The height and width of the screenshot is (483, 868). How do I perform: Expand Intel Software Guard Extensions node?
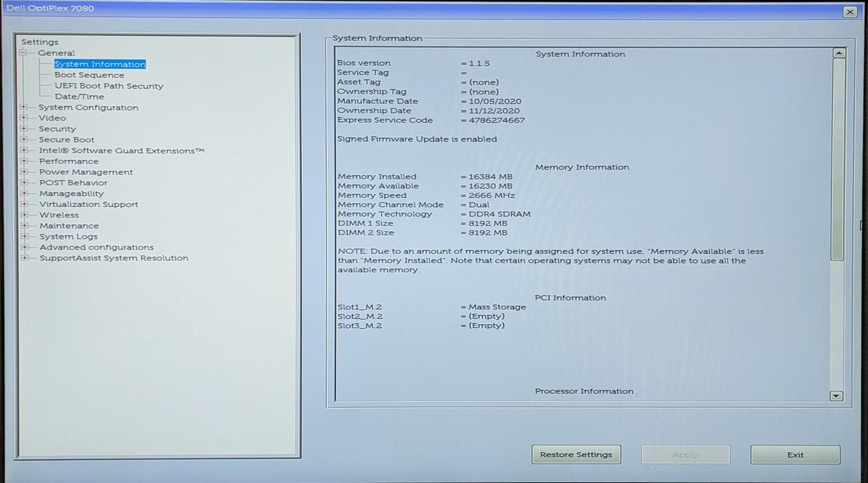point(24,150)
